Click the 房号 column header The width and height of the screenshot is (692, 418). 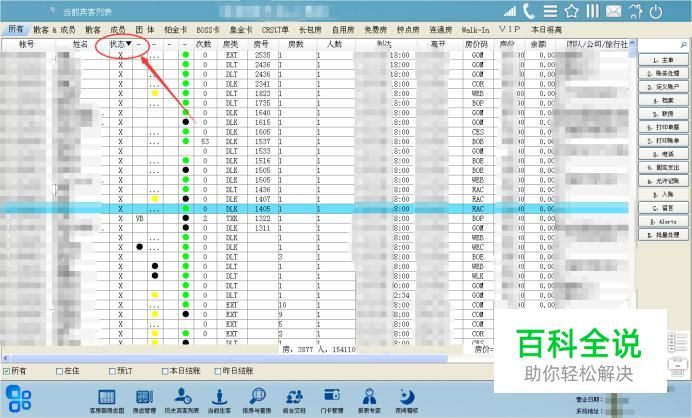[261, 44]
